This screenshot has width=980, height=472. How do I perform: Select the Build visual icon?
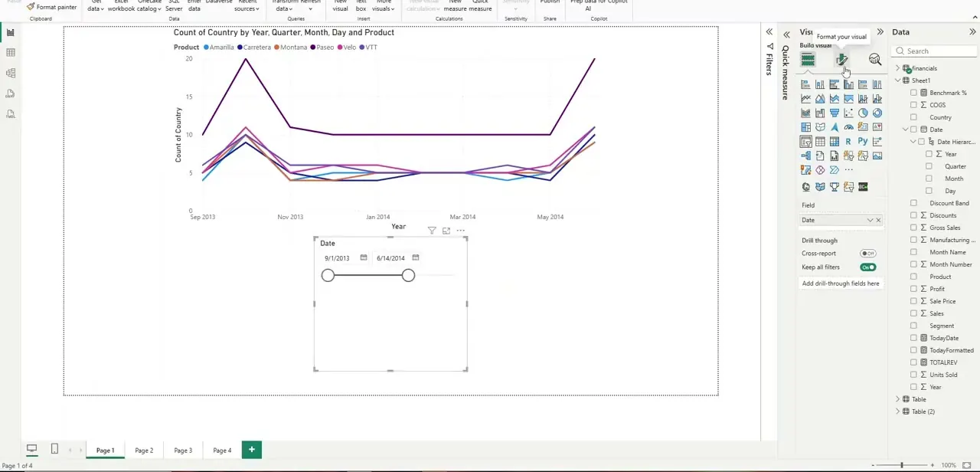pos(808,60)
